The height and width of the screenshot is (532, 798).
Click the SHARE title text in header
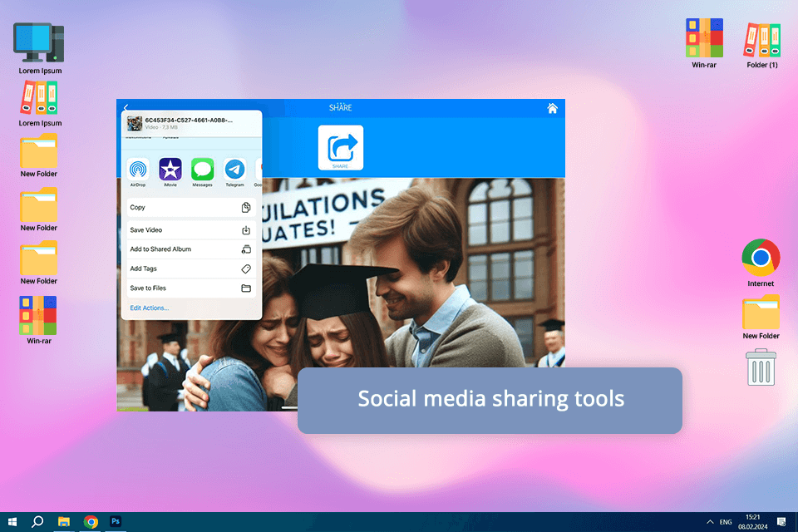pyautogui.click(x=341, y=107)
